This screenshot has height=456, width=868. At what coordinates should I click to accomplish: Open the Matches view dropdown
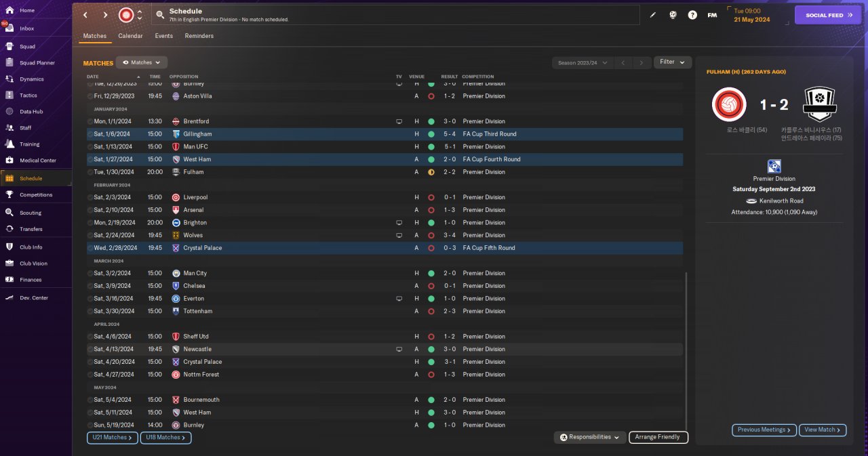click(142, 62)
